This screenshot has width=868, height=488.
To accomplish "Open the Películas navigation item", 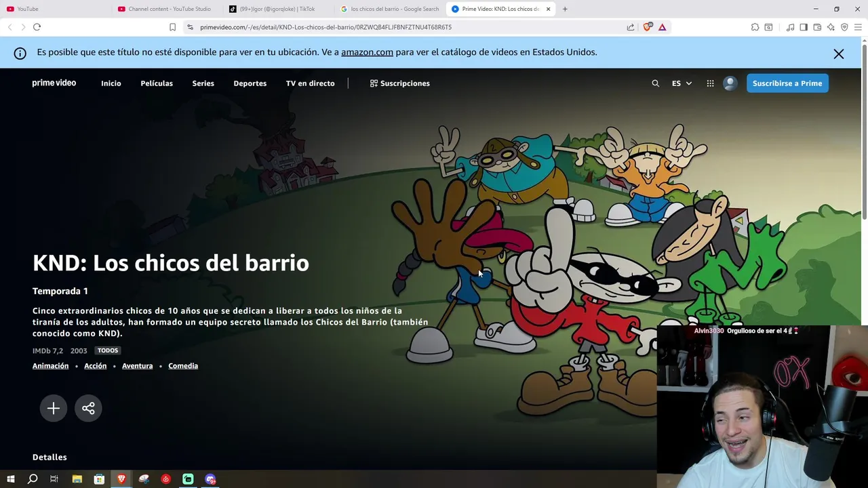I will point(157,83).
